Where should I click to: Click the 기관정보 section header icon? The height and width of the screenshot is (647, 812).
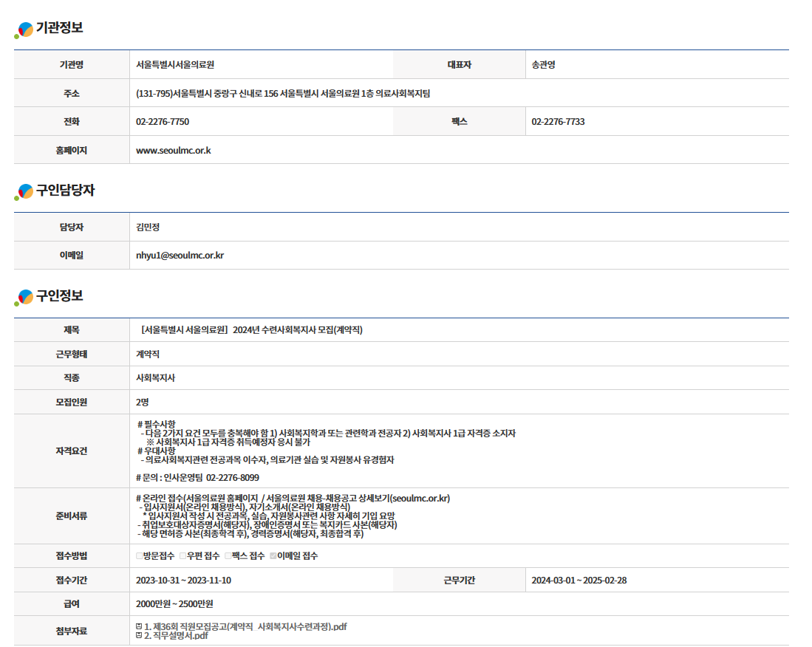pos(24,30)
